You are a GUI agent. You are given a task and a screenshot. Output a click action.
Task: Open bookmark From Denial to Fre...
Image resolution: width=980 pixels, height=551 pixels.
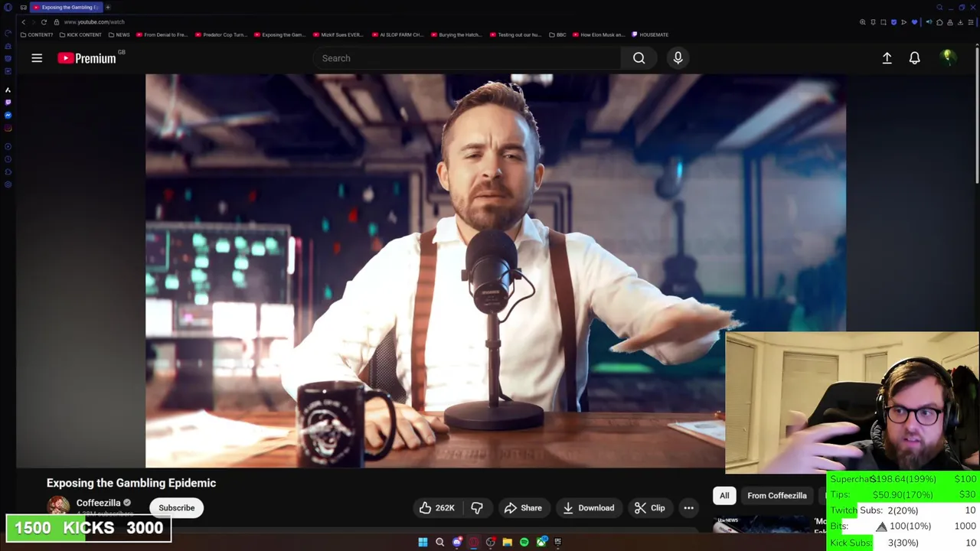click(162, 34)
